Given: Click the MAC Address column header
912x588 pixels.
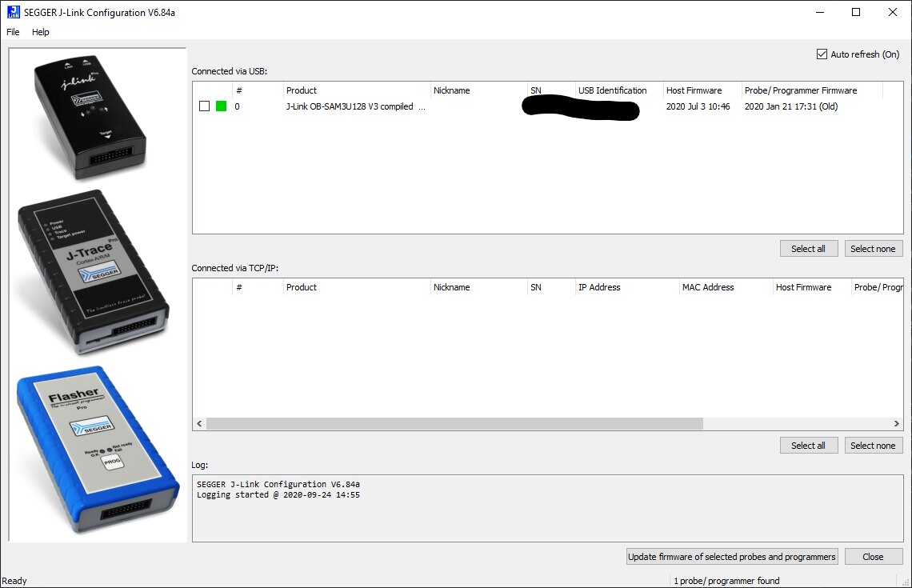Looking at the screenshot, I should tap(726, 287).
